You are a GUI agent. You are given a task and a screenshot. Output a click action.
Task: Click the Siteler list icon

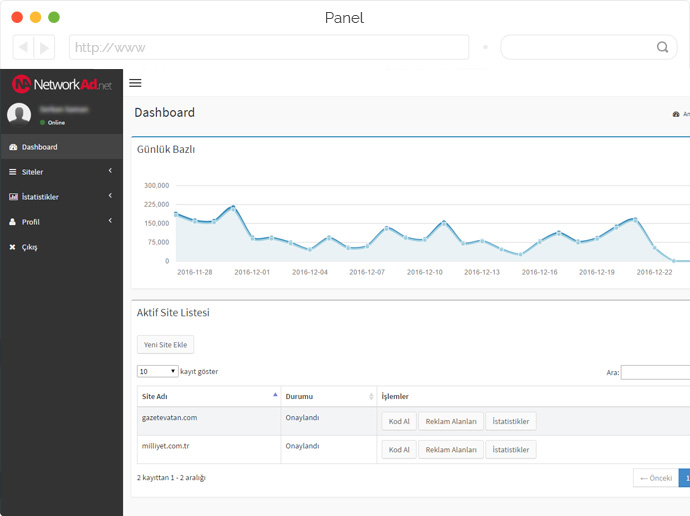point(13,172)
